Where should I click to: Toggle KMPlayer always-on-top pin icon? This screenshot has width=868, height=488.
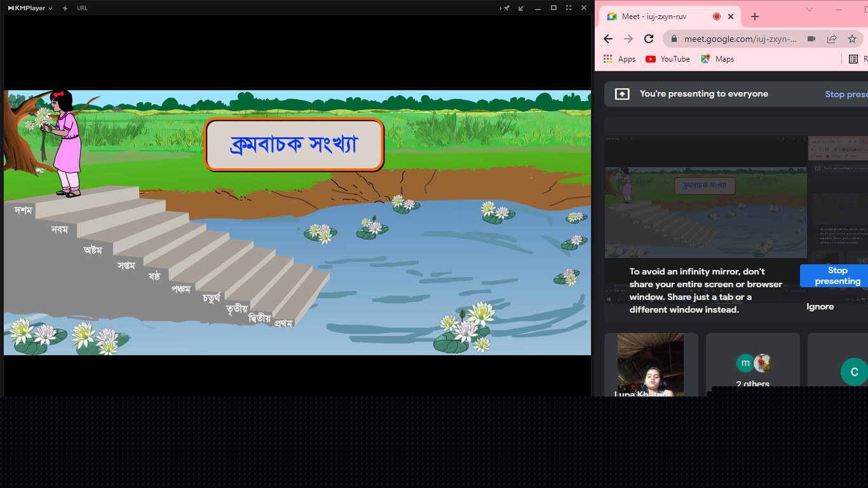pyautogui.click(x=506, y=8)
